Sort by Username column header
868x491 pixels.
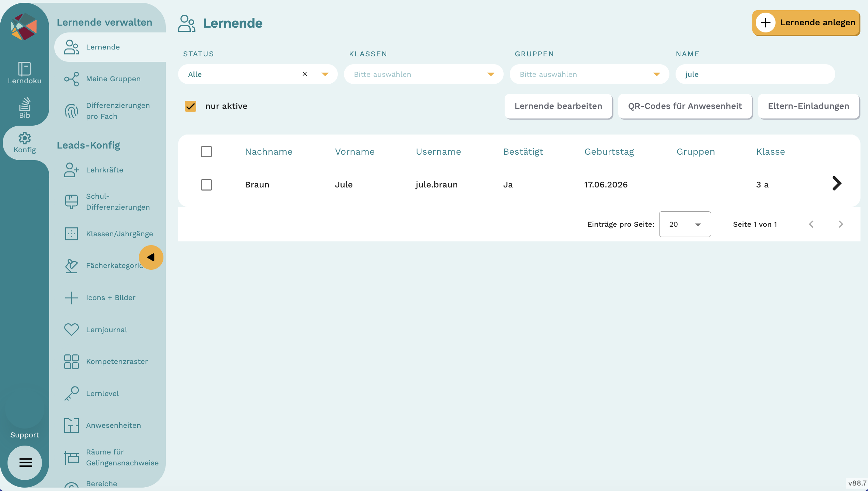tap(438, 152)
